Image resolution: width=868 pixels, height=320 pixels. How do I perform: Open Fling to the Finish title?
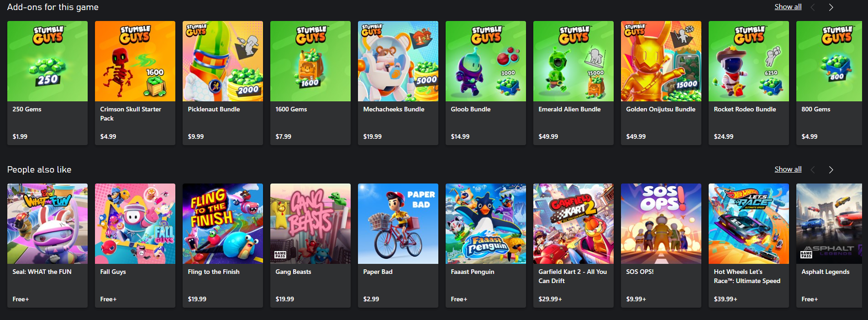[214, 272]
